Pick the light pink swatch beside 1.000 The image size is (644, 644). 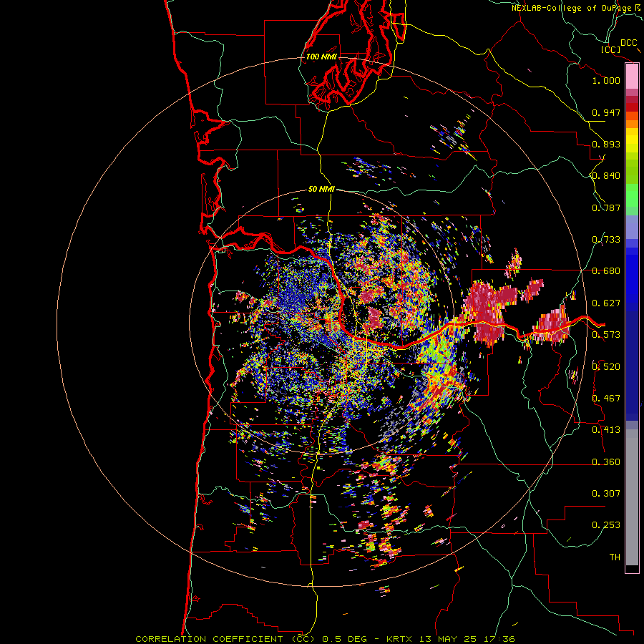[x=632, y=76]
